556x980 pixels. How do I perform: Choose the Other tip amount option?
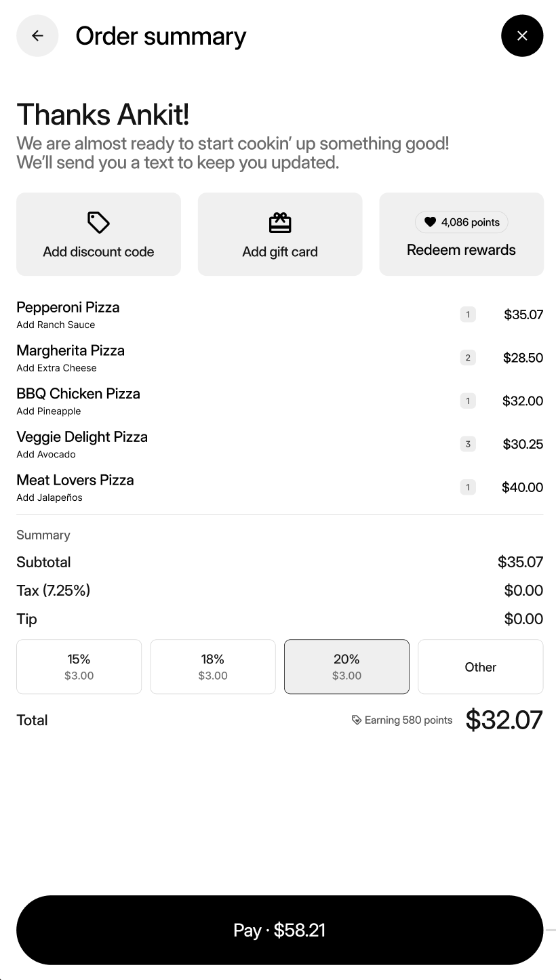pos(480,667)
